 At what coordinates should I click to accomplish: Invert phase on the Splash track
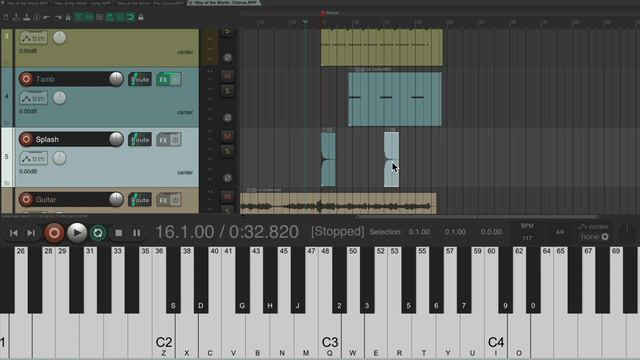tap(228, 178)
